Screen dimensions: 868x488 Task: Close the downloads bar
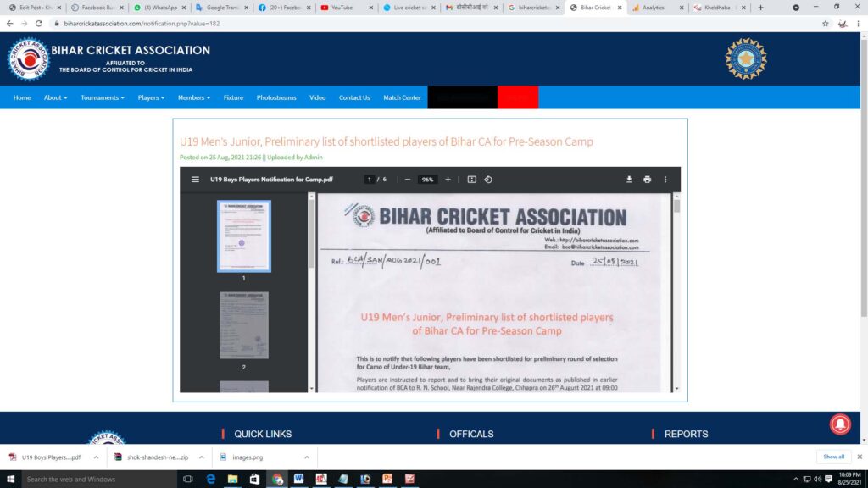[860, 457]
